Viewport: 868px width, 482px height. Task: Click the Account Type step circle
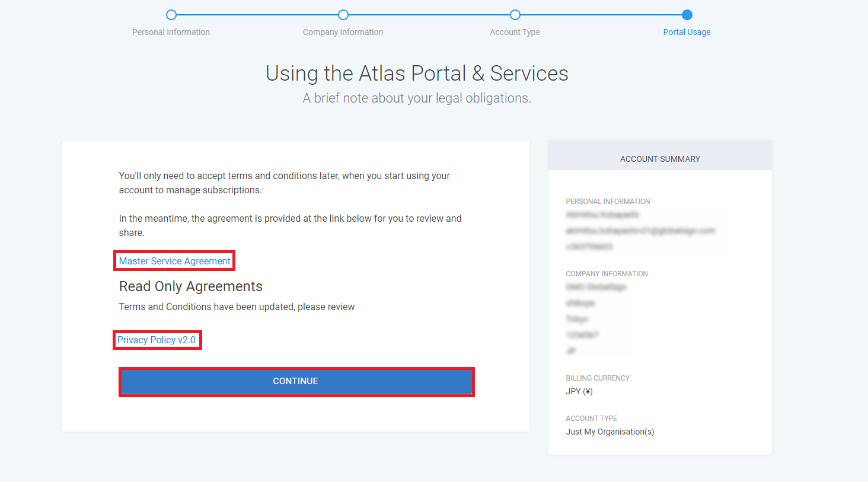pyautogui.click(x=515, y=15)
